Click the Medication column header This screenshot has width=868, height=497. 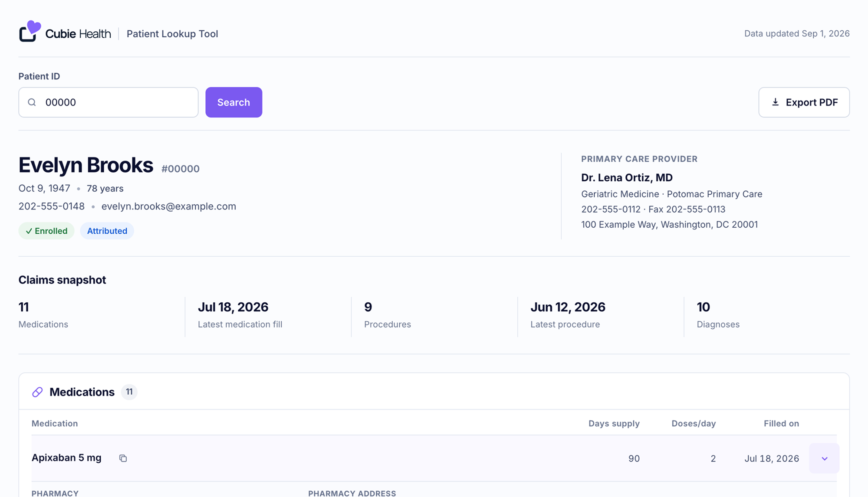pyautogui.click(x=55, y=424)
